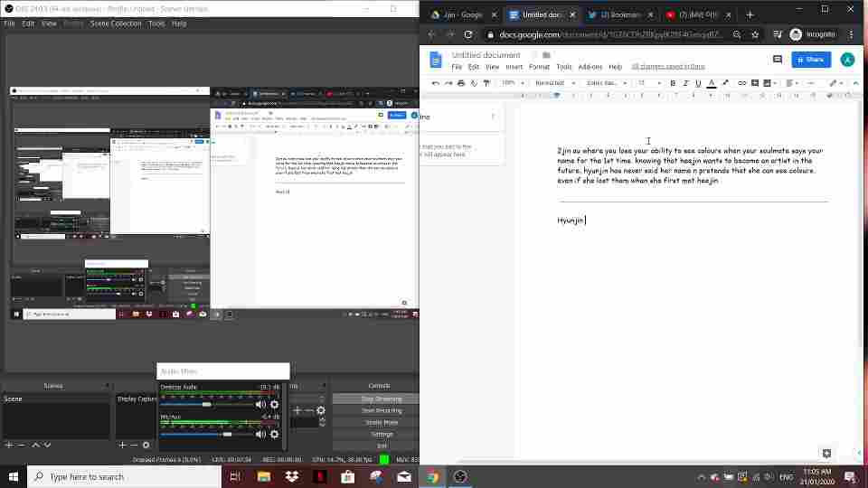
Task: Click Start Recording in OBS Controls
Action: click(x=382, y=410)
